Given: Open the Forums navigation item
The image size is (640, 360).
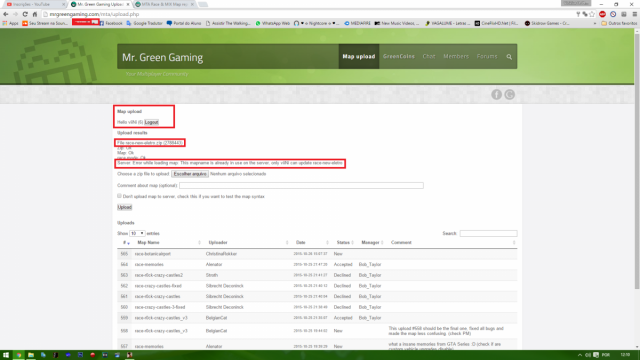Looking at the screenshot, I should pyautogui.click(x=487, y=56).
